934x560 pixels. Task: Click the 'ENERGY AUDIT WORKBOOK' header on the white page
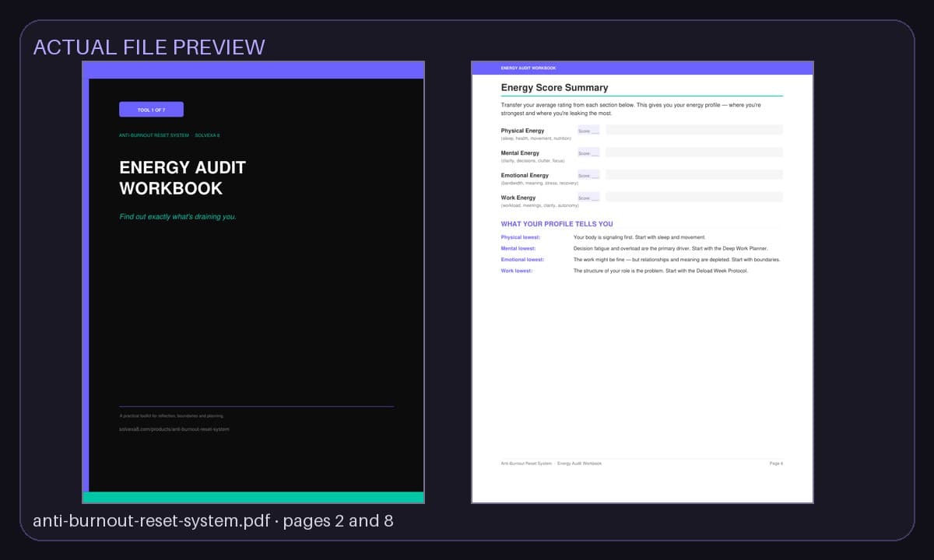528,68
